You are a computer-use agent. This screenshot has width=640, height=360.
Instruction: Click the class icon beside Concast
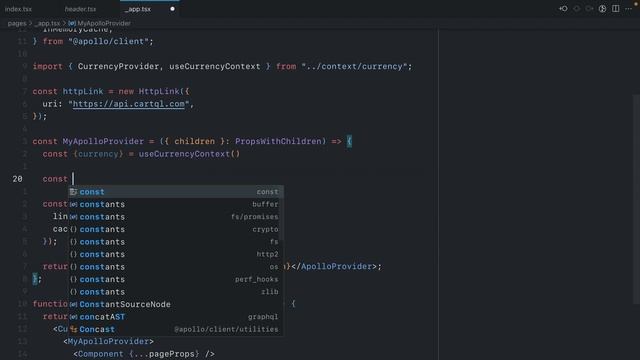(x=73, y=329)
